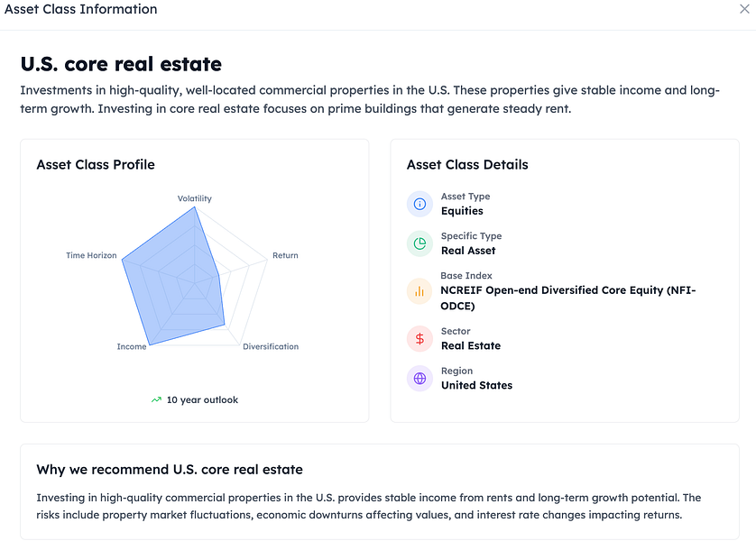Click the Income axis label

tap(132, 346)
